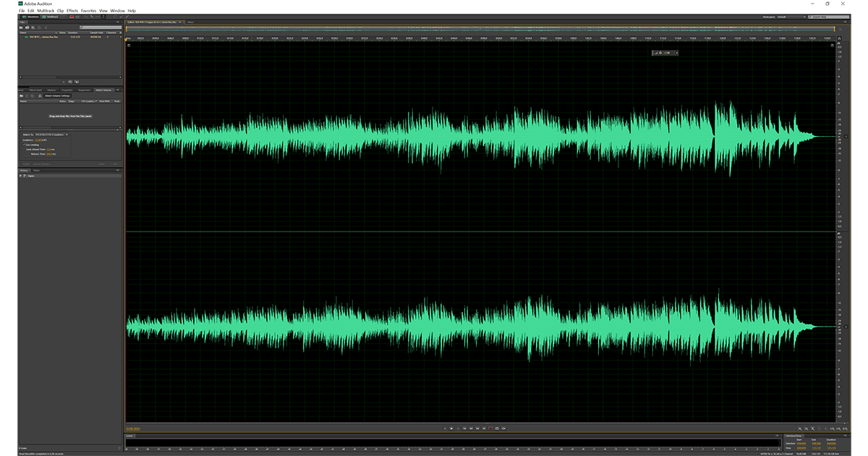Image resolution: width=868 pixels, height=456 pixels.
Task: Open the Window menu
Action: [117, 11]
